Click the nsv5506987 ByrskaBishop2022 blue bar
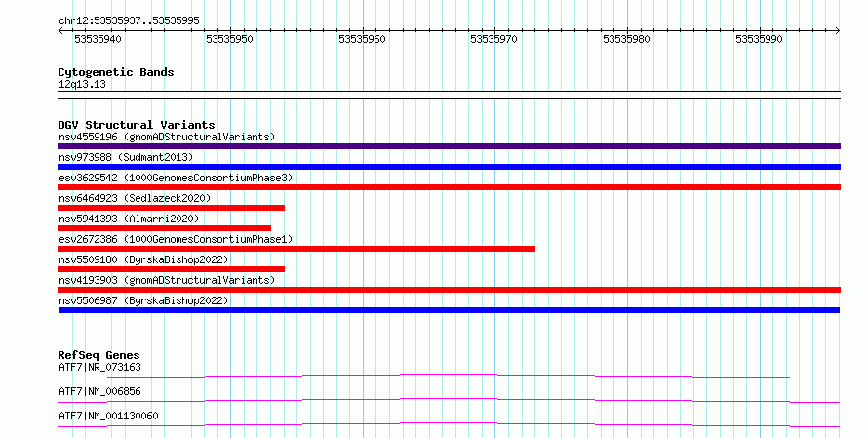 click(x=449, y=310)
